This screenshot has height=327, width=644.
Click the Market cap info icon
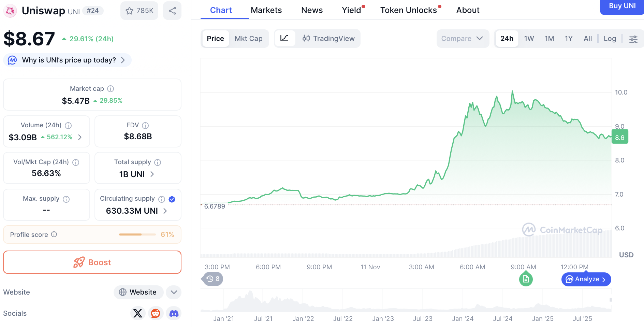point(111,89)
